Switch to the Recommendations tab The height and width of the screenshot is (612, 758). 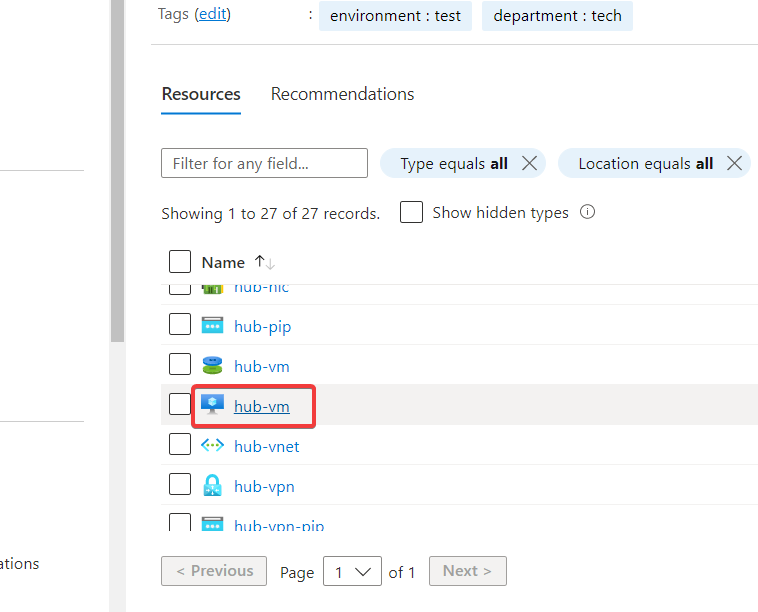pyautogui.click(x=342, y=94)
